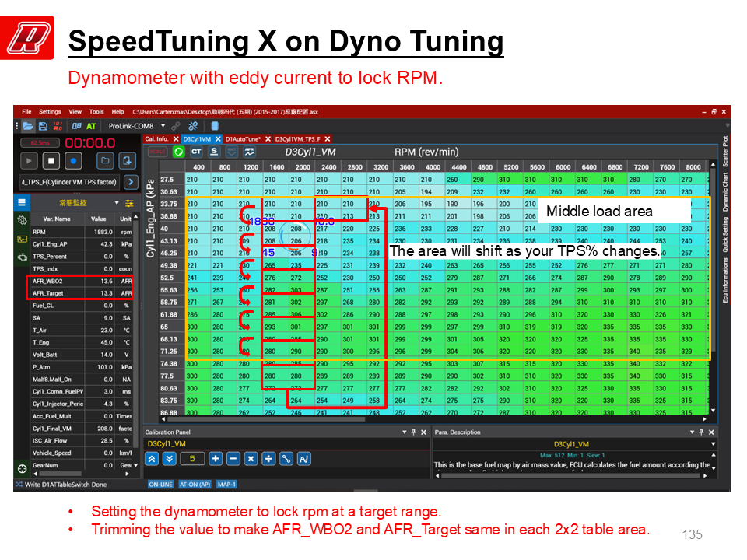
Task: Click the ON-LINE status button
Action: (160, 485)
